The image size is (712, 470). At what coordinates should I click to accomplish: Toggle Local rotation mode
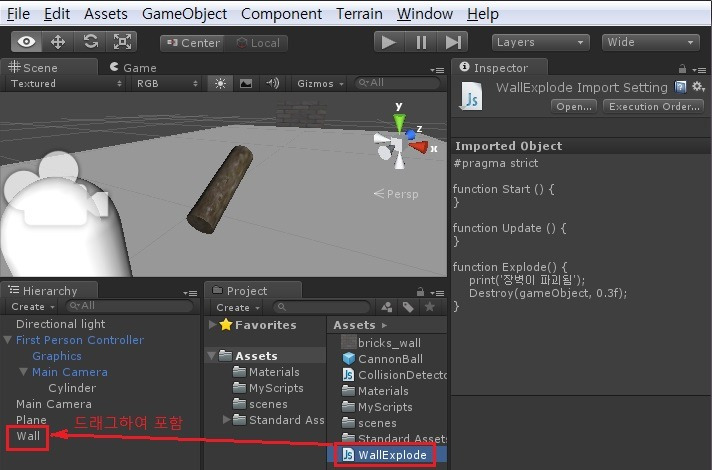click(257, 43)
